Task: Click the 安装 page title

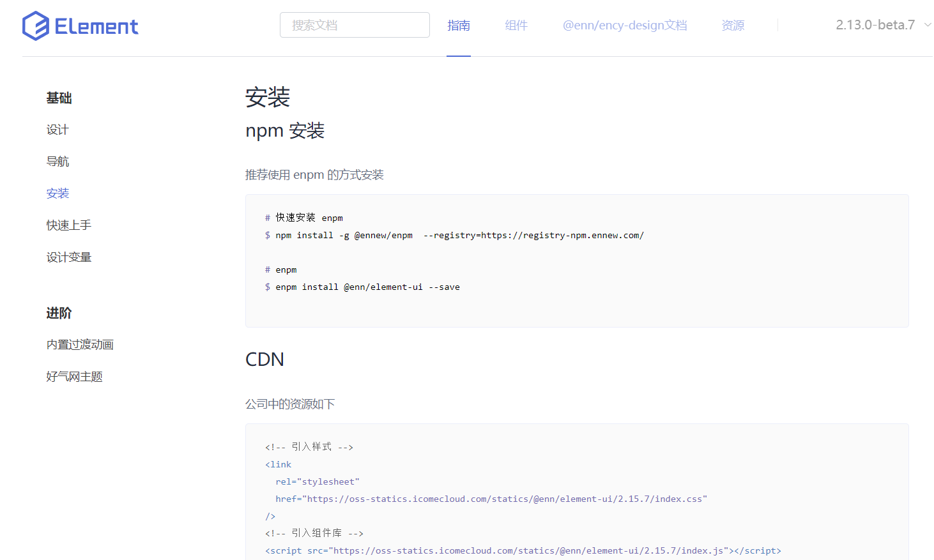Action: click(x=268, y=98)
